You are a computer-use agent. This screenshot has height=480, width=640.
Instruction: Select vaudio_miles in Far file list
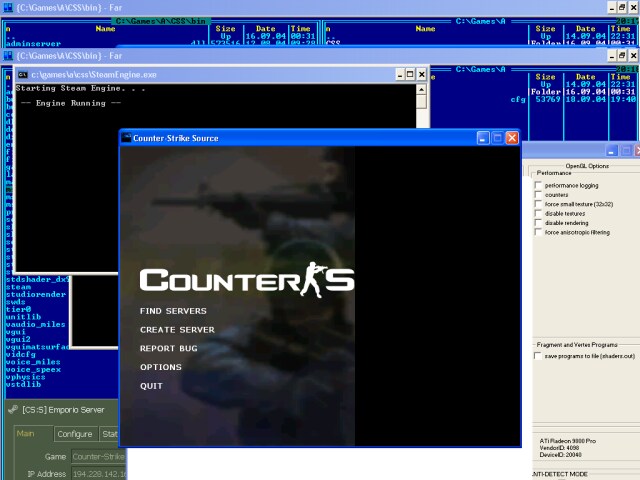point(36,324)
